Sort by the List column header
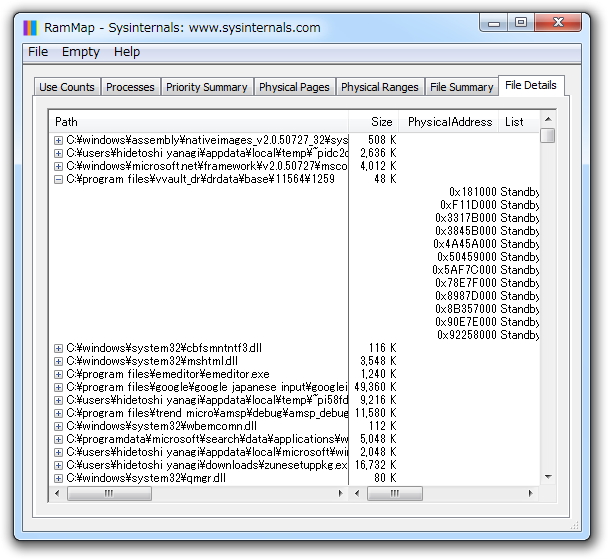The height and width of the screenshot is (560, 608). pyautogui.click(x=519, y=122)
